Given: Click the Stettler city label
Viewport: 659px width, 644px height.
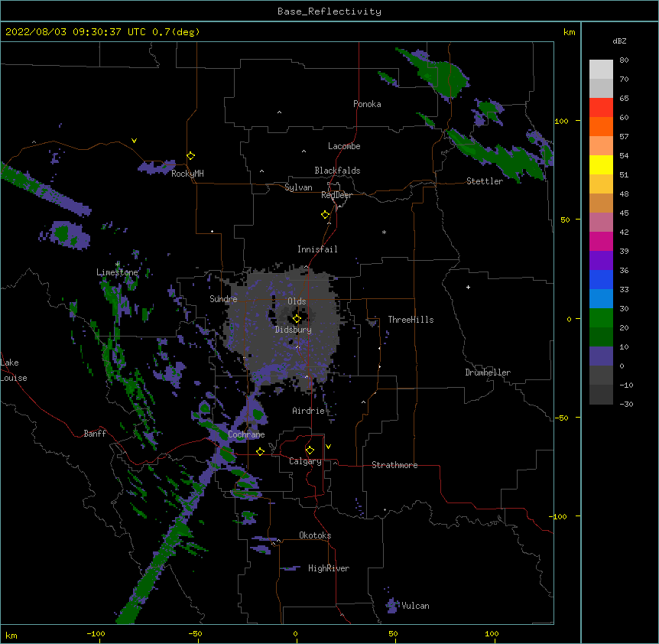Looking at the screenshot, I should pyautogui.click(x=485, y=181).
